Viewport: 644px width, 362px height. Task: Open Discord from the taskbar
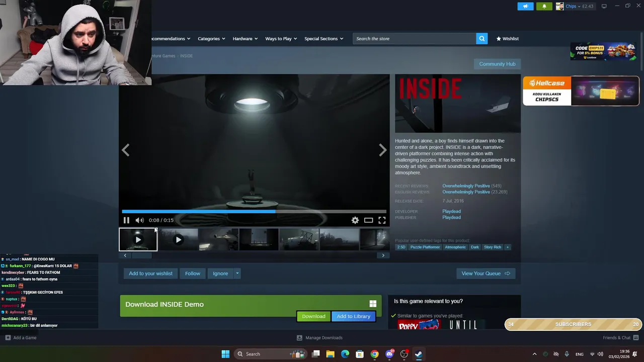[389, 354]
